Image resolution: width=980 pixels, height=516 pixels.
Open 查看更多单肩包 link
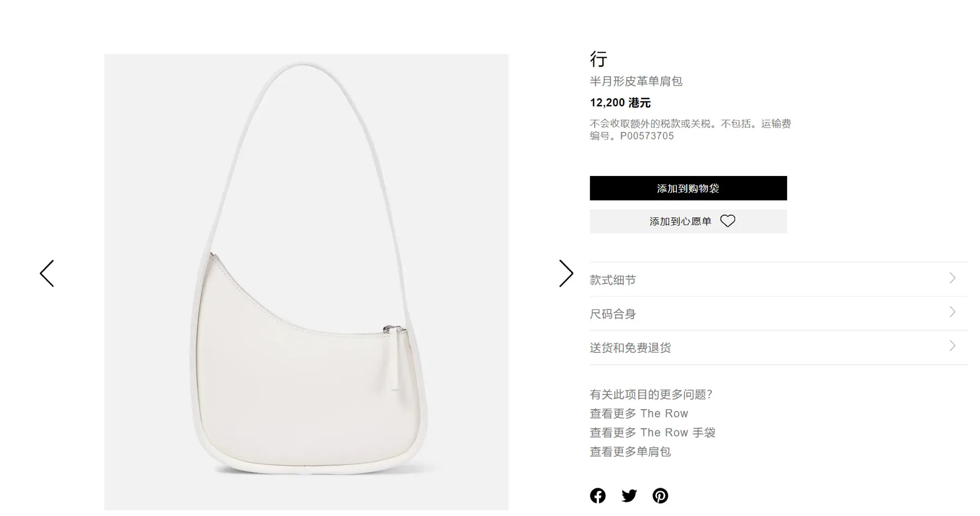click(x=630, y=451)
